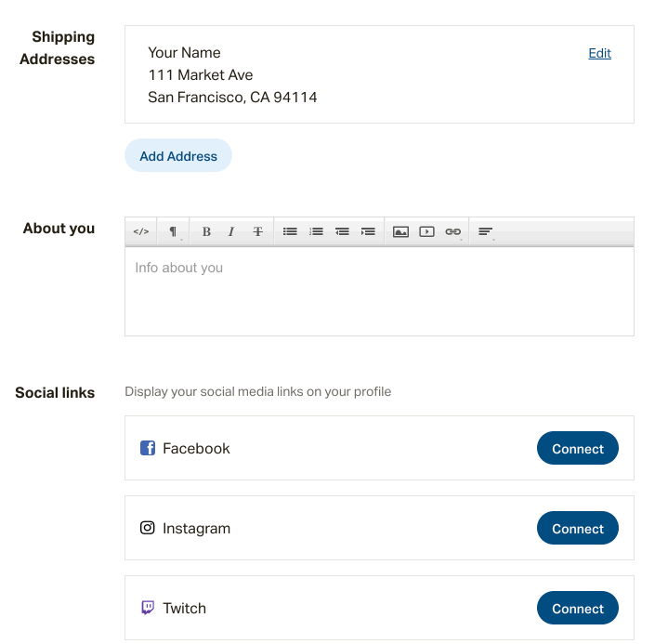
Task: Outdent the selected text
Action: point(342,231)
